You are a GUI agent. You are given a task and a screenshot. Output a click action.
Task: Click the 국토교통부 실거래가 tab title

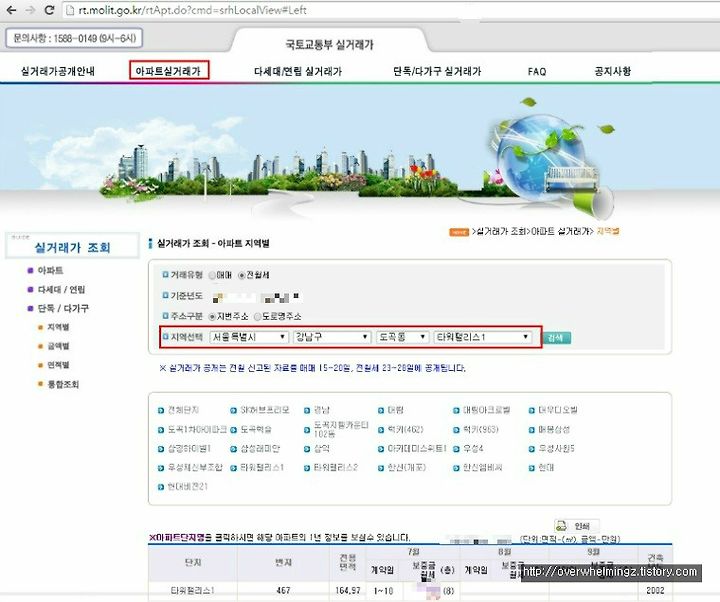(x=329, y=45)
